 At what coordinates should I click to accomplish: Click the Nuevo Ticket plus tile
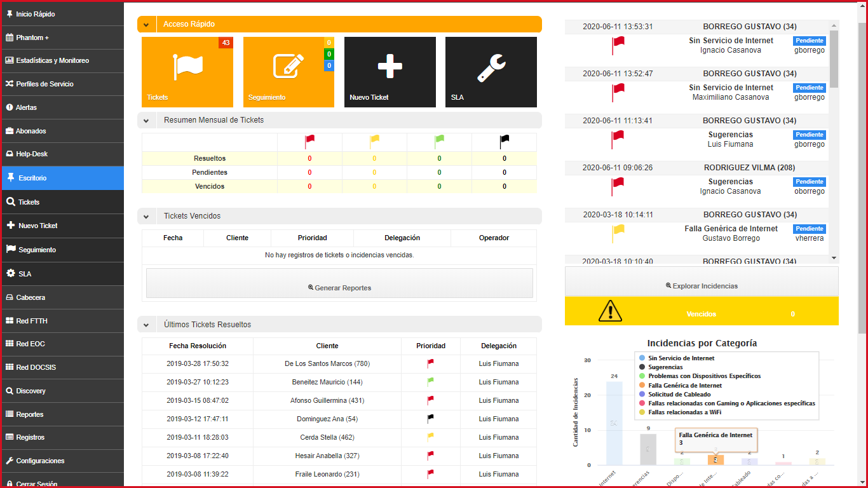click(x=390, y=71)
